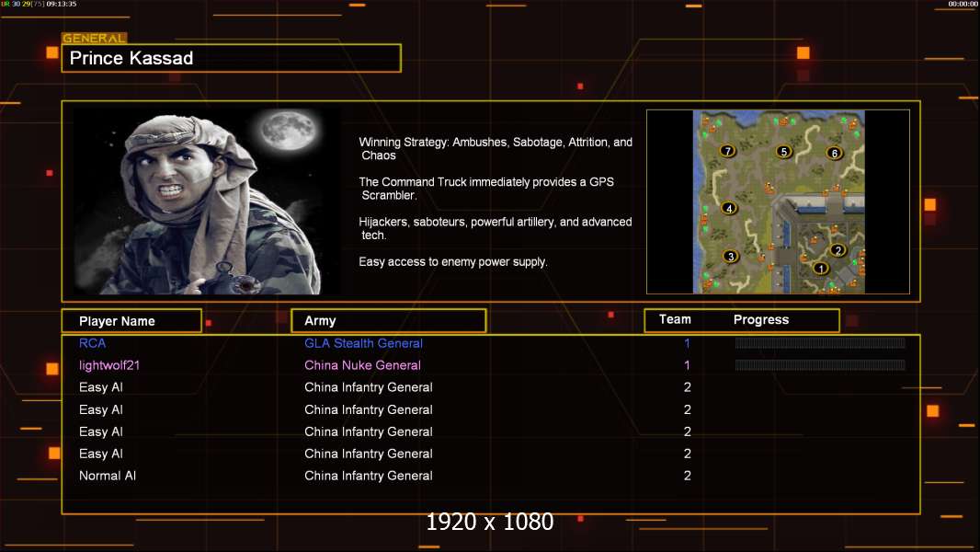Screen dimensions: 980x552
Task: Click the Army column header
Action: [x=389, y=321]
